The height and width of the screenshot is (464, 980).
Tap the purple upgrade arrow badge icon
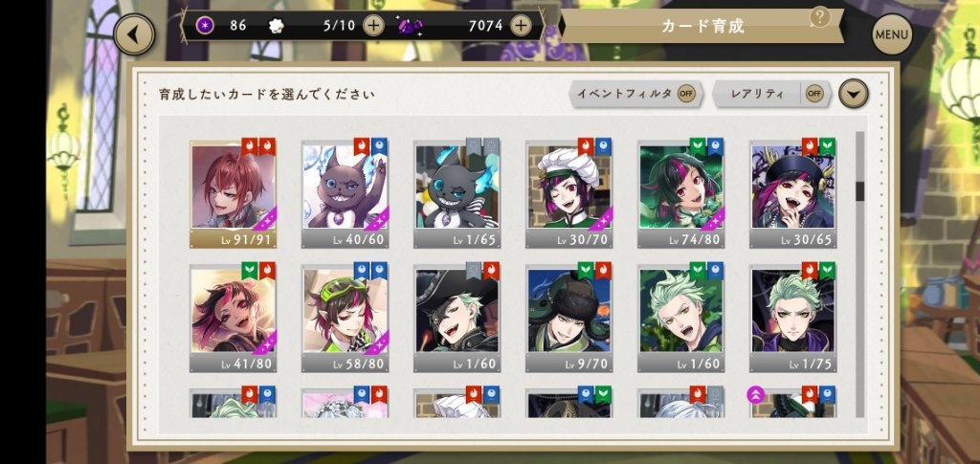pyautogui.click(x=756, y=395)
